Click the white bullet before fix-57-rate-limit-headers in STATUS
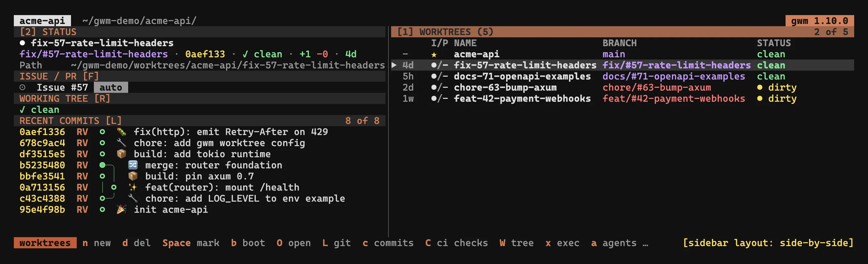868x264 pixels. (23, 43)
